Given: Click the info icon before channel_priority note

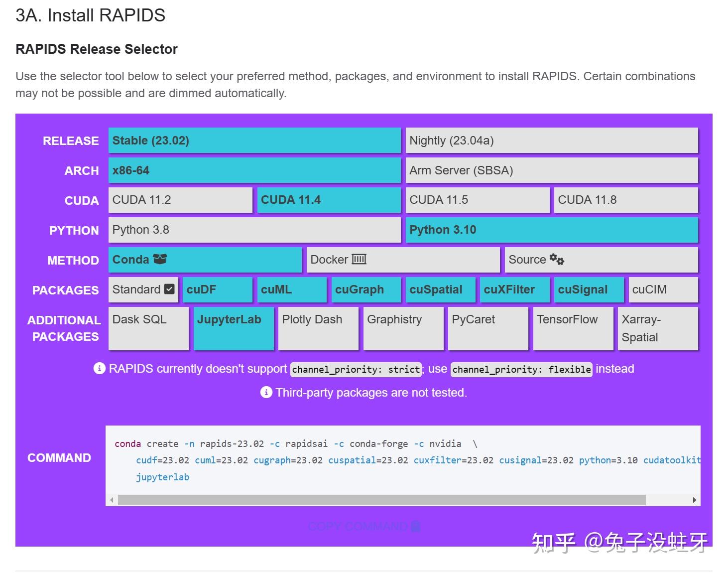Looking at the screenshot, I should pyautogui.click(x=100, y=369).
